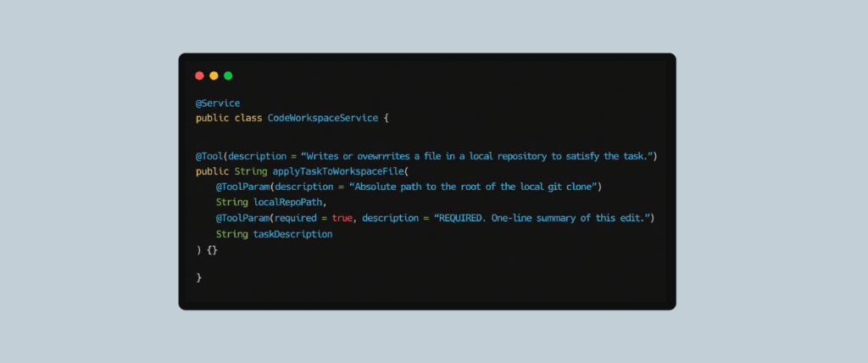
Task: Click the @Tool annotation
Action: pos(209,156)
